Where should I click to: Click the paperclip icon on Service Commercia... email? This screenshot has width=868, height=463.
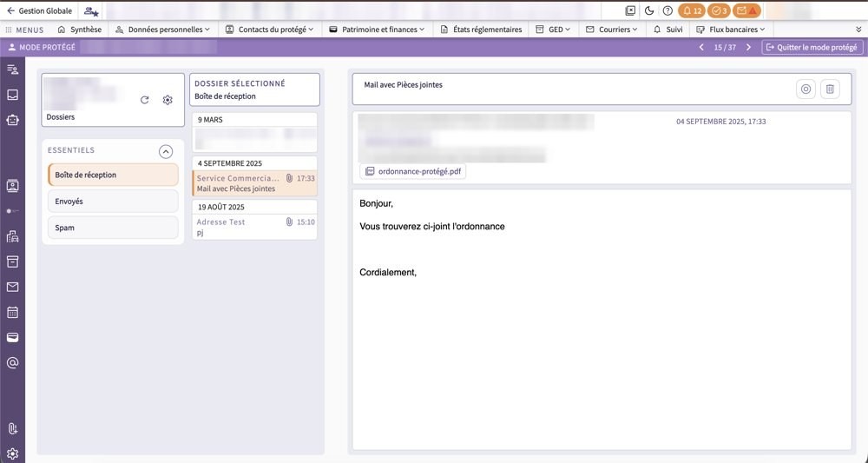[289, 178]
